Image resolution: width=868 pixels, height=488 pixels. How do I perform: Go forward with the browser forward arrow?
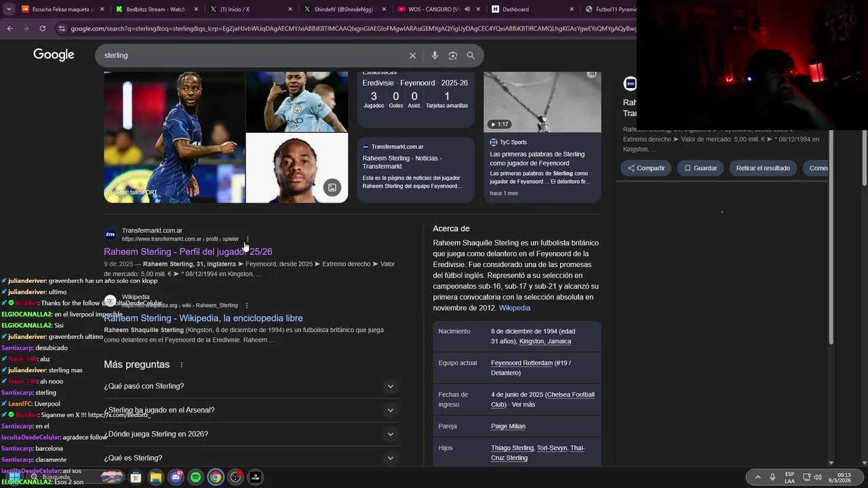(26, 28)
